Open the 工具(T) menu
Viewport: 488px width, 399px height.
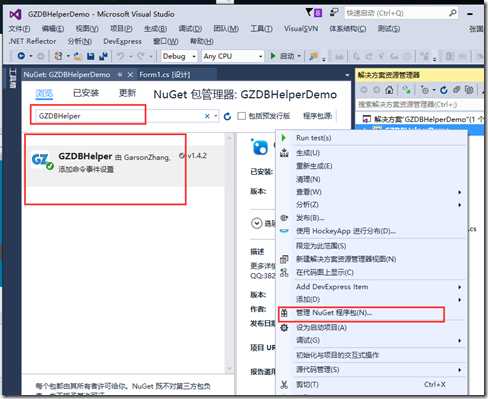coord(261,29)
